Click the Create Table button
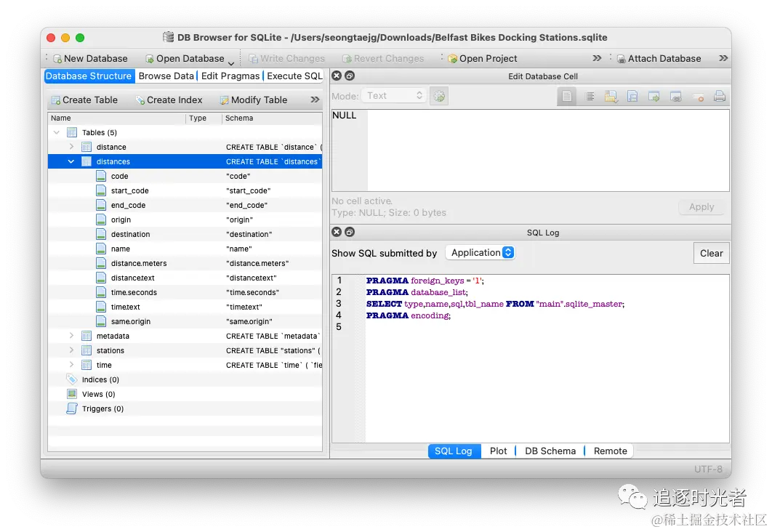The height and width of the screenshot is (532, 772). coord(84,100)
